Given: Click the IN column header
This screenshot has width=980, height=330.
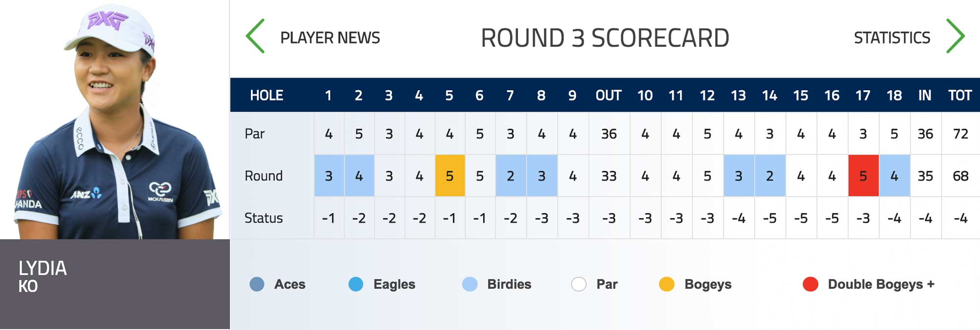Looking at the screenshot, I should (925, 95).
